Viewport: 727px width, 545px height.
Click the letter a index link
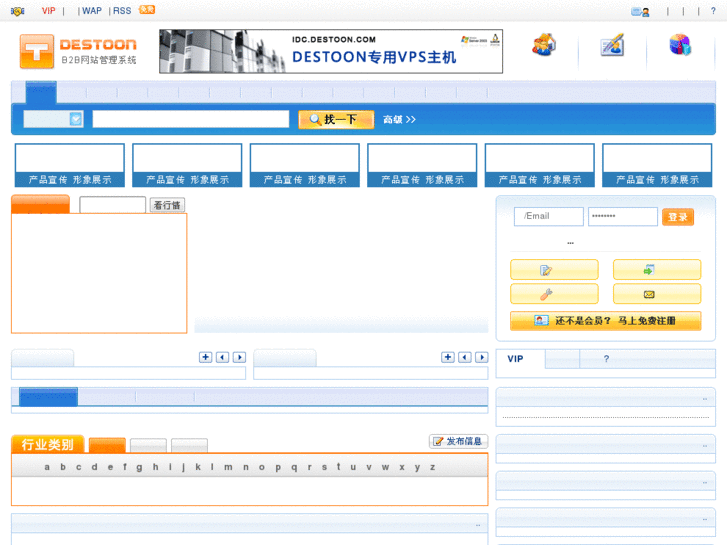point(47,467)
